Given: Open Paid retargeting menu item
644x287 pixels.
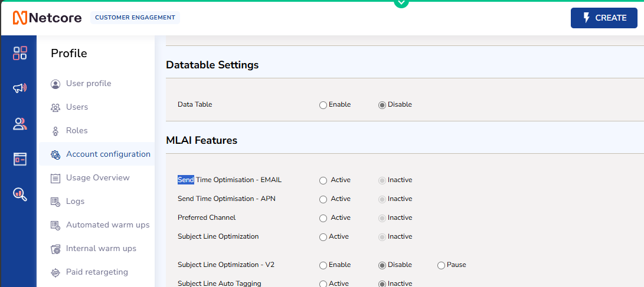Looking at the screenshot, I should coord(97,272).
